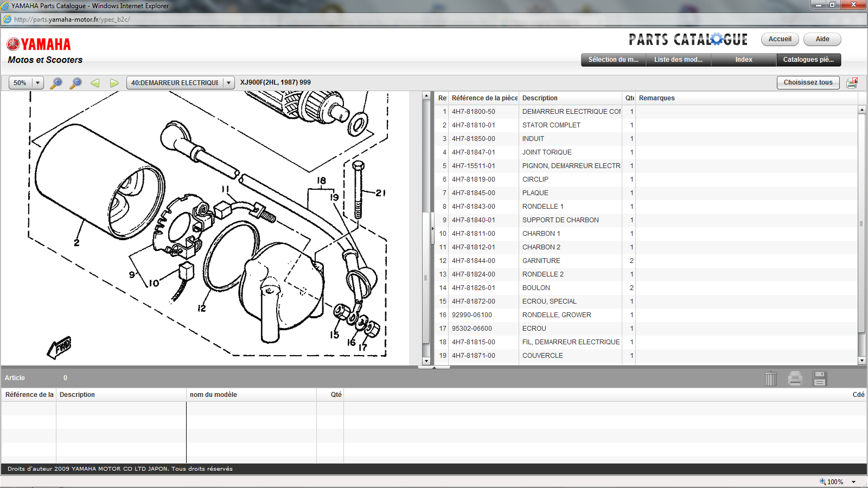Click the browser zoom level icon
The height and width of the screenshot is (488, 868).
(822, 481)
